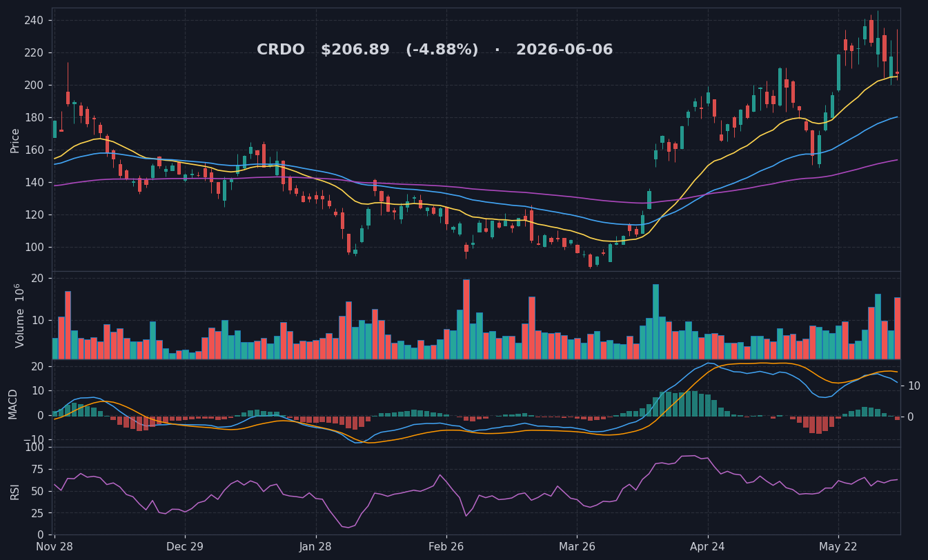Click the tallest volume bar in late February
This screenshot has width=928, height=560.
[466, 319]
